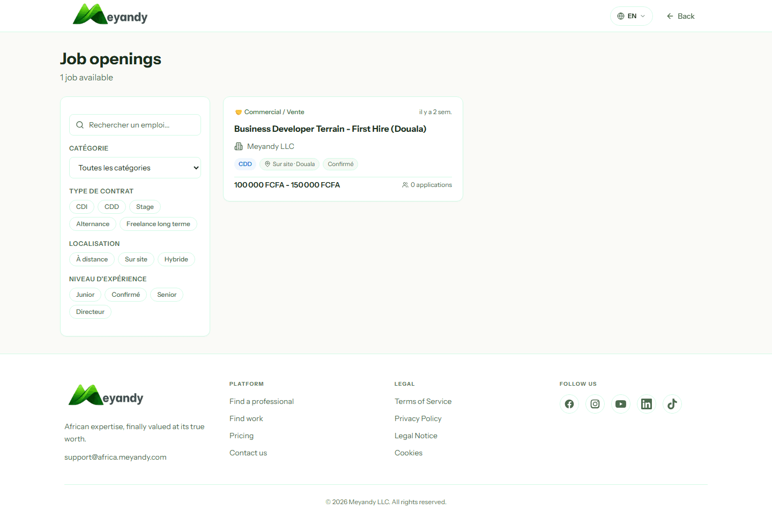772x532 pixels.
Task: Open the Facebook social icon
Action: [569, 404]
